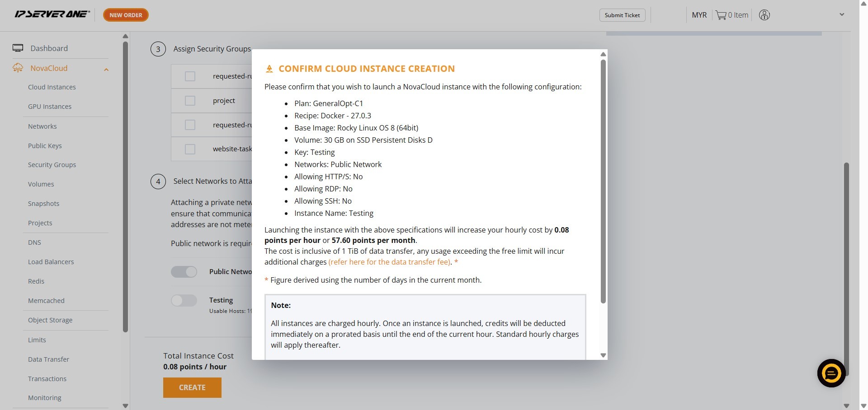This screenshot has height=410, width=868.
Task: Open the user account profile icon
Action: pyautogui.click(x=764, y=15)
